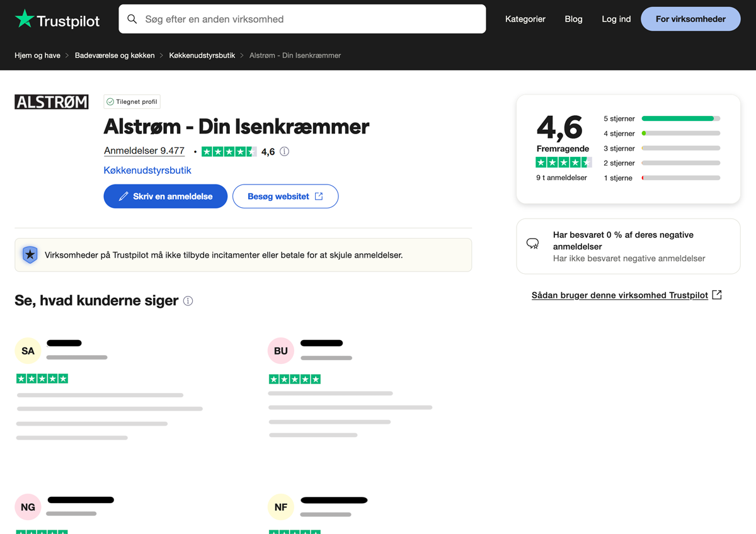Click the NF reviewer avatar

[x=281, y=507]
